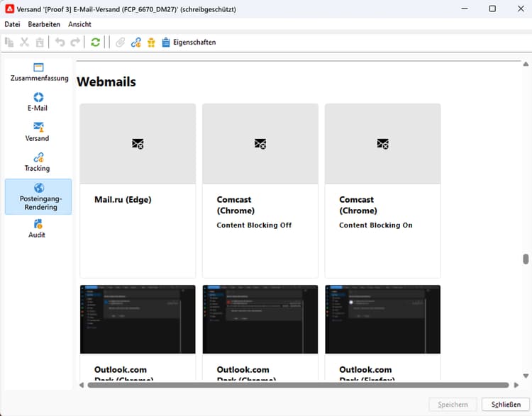Click the Content Blocking On text
532x416 pixels.
pos(376,225)
